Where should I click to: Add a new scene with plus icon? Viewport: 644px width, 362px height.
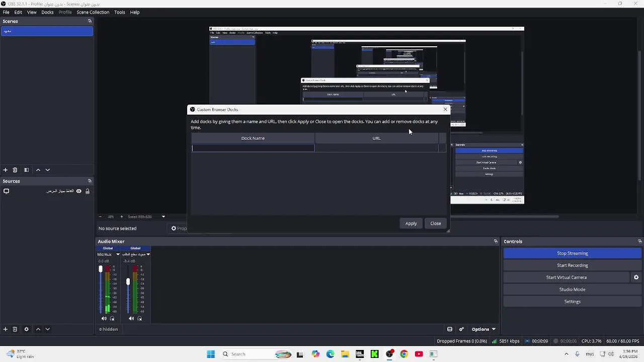click(5, 170)
